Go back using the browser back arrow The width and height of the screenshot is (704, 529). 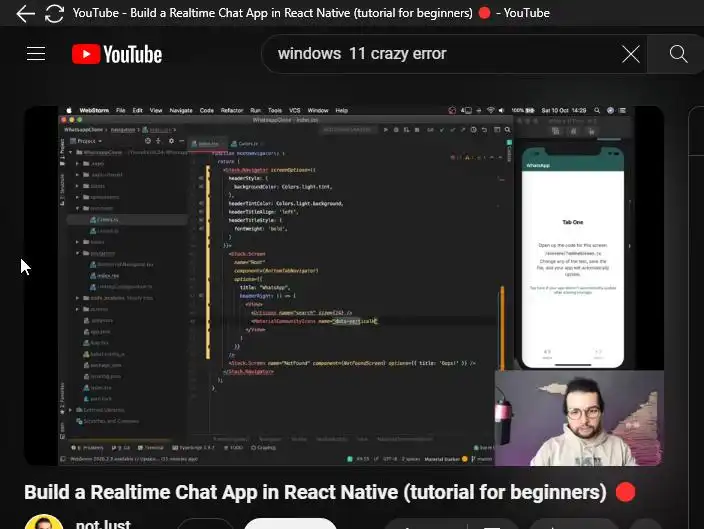point(25,13)
